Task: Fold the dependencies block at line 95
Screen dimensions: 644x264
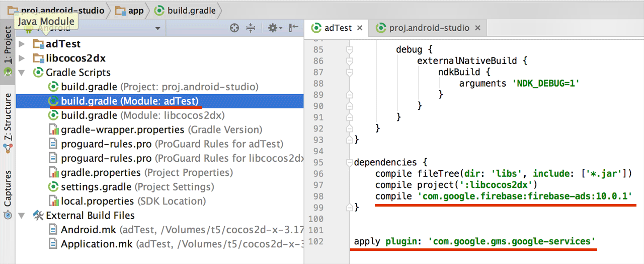Action: pos(349,162)
